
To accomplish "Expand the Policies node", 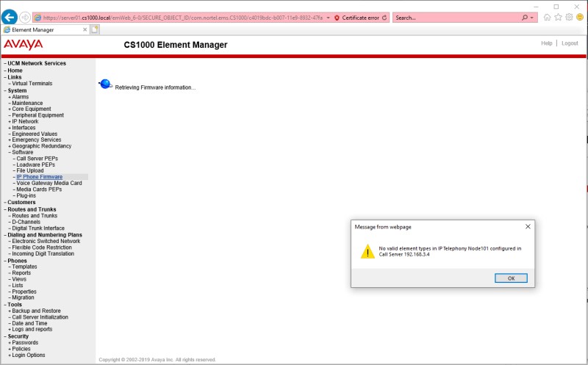I will tap(10, 349).
